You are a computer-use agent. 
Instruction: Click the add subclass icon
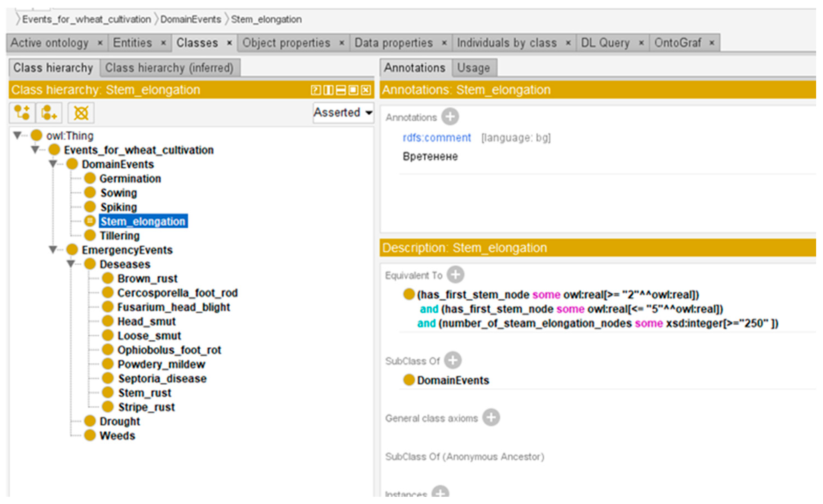(x=22, y=113)
